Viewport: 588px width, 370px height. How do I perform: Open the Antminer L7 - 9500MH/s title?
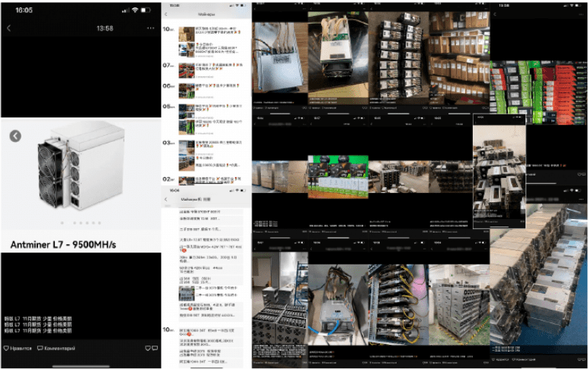63,245
